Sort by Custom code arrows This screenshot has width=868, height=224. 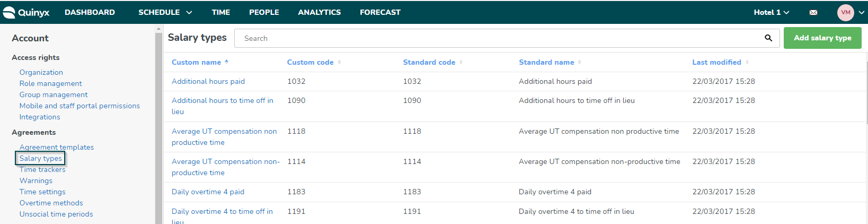(339, 62)
